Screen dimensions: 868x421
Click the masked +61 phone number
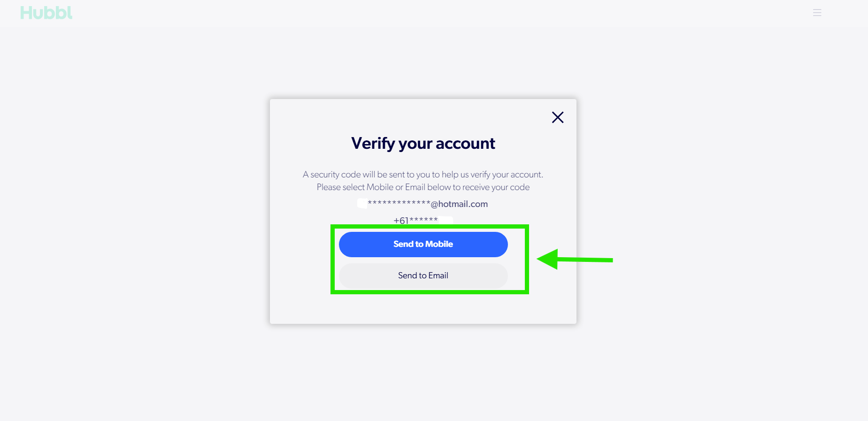pos(415,220)
